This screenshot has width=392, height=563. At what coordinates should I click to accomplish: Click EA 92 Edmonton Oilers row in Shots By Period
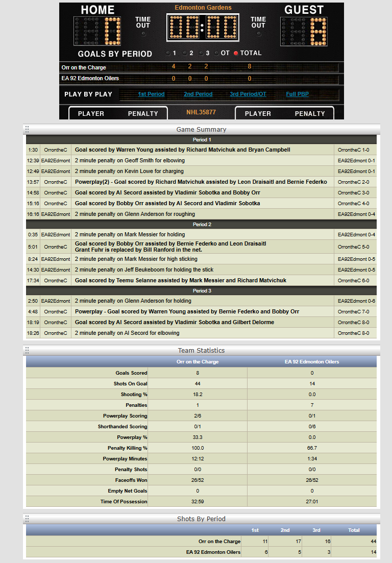click(202, 552)
